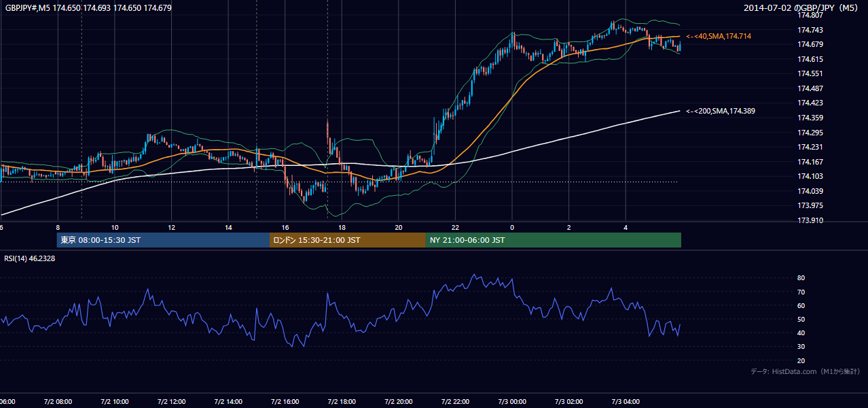The image size is (868, 408).
Task: Click the 7/2 14:00 date axis label
Action: tap(229, 402)
